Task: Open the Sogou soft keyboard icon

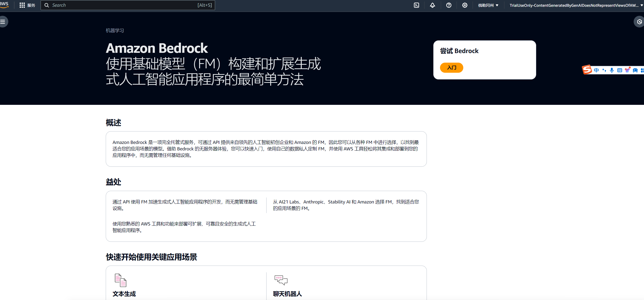Action: (620, 70)
